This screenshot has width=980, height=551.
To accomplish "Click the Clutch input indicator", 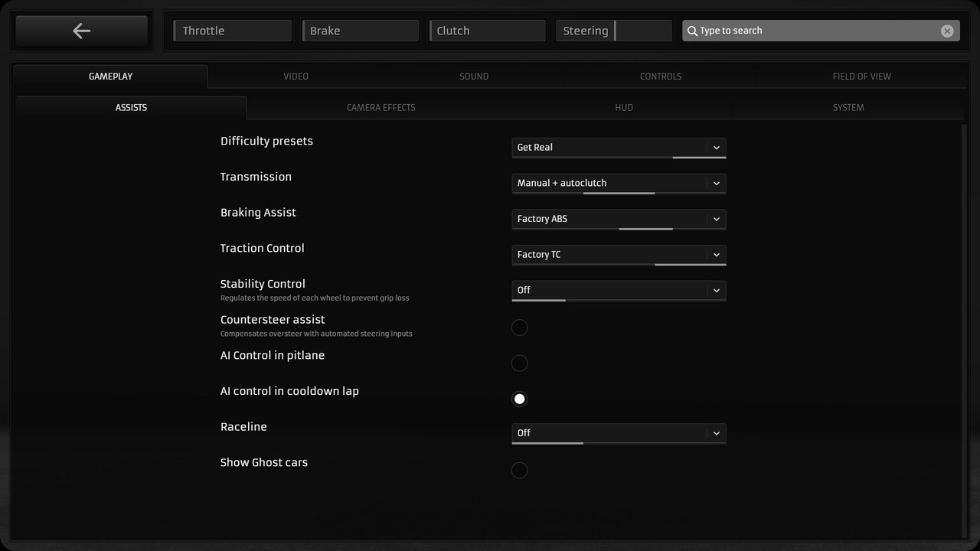I will (x=487, y=31).
